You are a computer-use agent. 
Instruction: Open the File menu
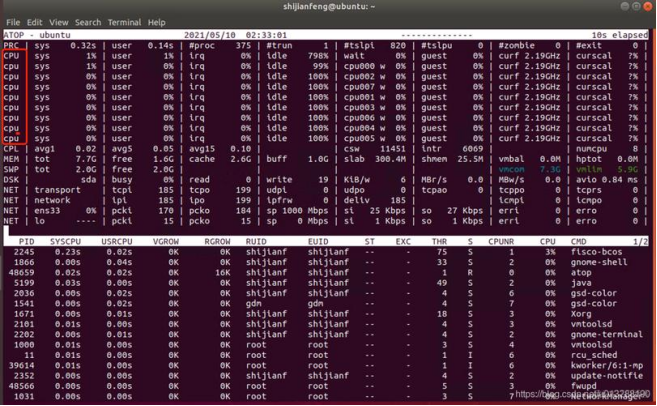[x=13, y=22]
